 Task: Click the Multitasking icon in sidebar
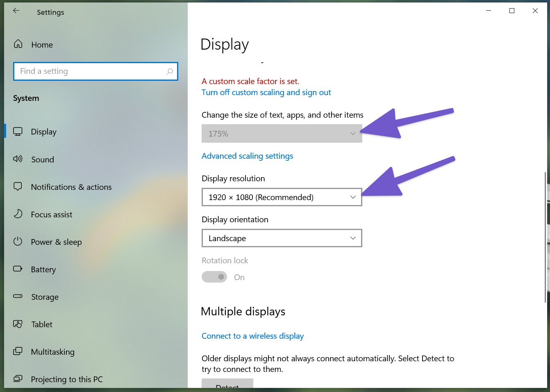coord(18,351)
